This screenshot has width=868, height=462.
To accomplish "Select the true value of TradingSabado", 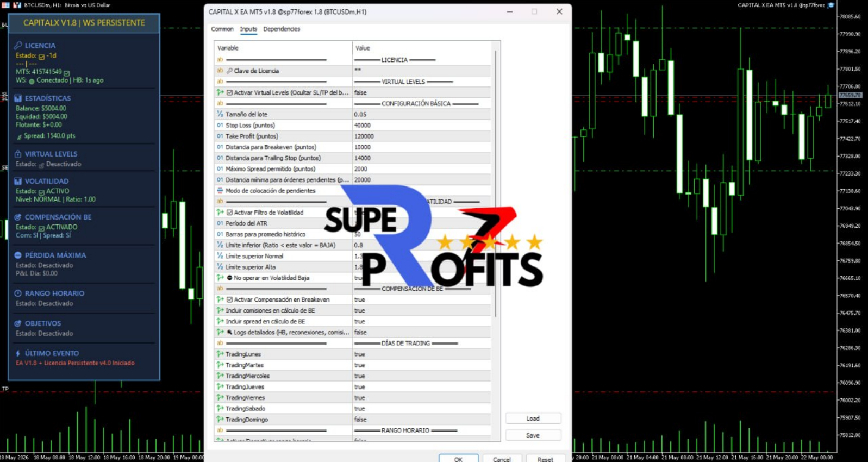I will [x=422, y=408].
